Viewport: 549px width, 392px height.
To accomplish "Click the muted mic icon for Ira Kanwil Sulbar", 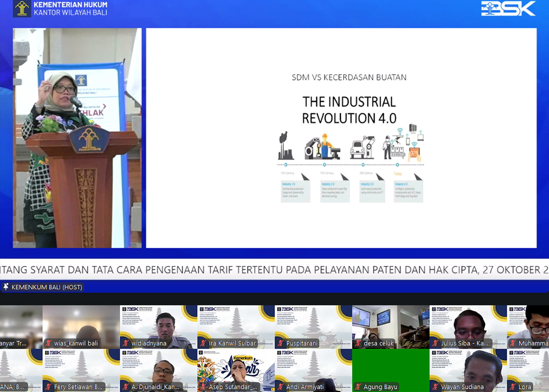I will pos(203,343).
